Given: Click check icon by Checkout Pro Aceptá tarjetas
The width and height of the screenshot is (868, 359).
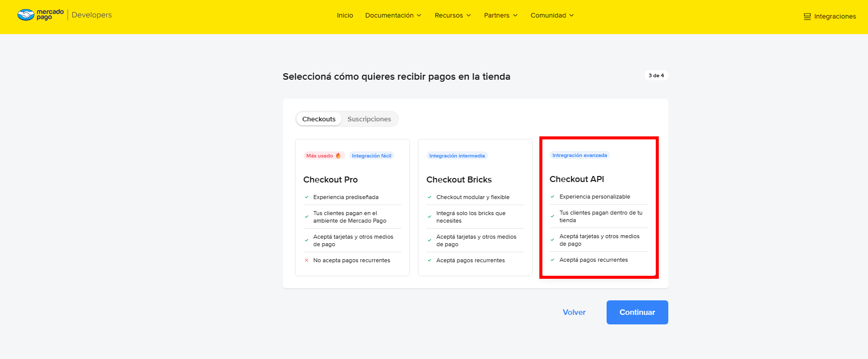Looking at the screenshot, I should [x=307, y=240].
